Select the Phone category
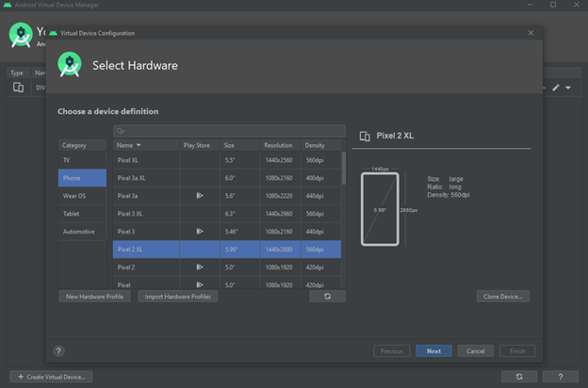The image size is (588, 388). pos(82,178)
